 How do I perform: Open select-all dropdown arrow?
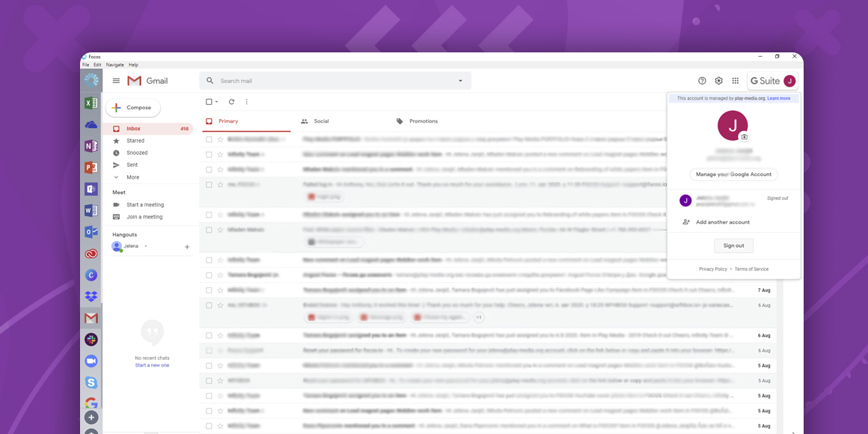(216, 102)
